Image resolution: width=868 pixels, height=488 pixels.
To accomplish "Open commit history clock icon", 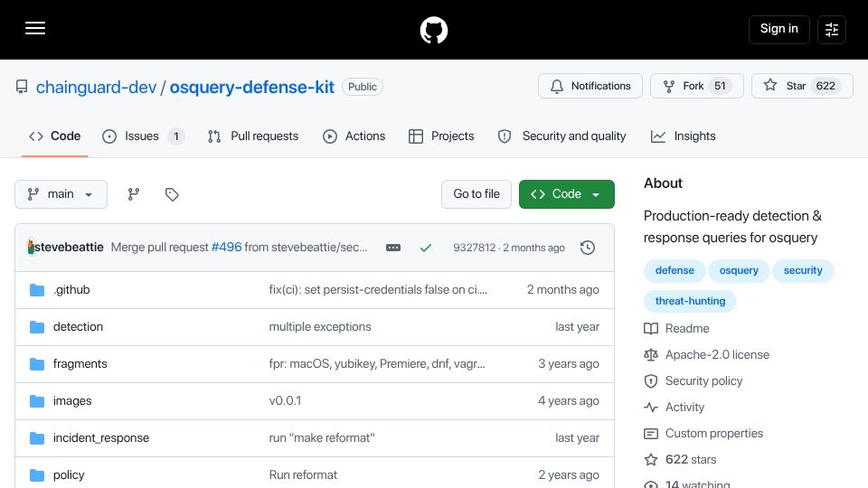I will click(588, 248).
